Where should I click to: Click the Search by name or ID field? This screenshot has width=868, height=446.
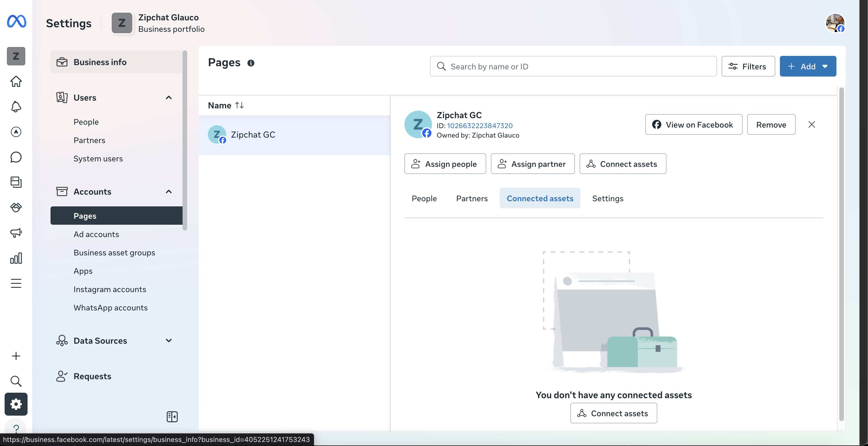point(573,66)
